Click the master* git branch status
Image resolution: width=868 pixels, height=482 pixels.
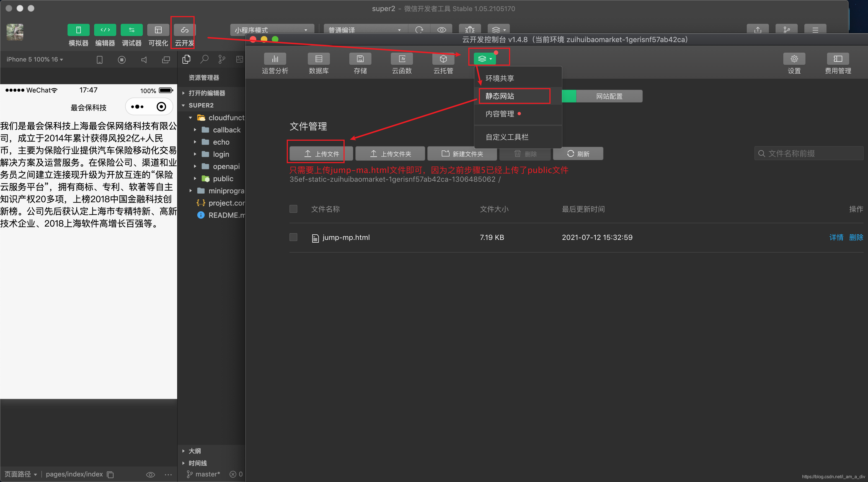coord(203,474)
